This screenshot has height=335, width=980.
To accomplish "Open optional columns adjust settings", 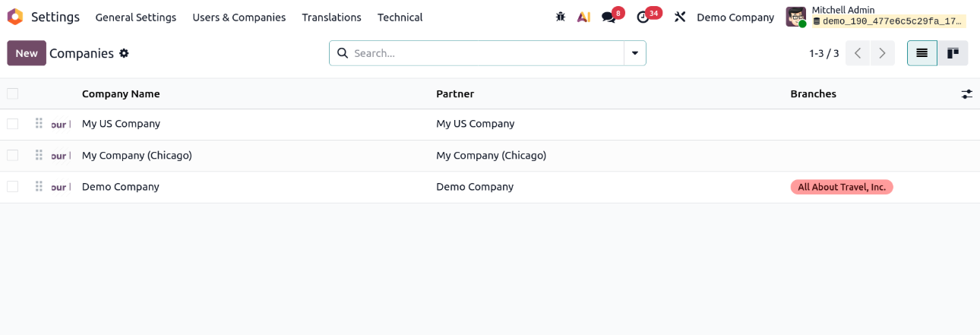I will [x=966, y=94].
